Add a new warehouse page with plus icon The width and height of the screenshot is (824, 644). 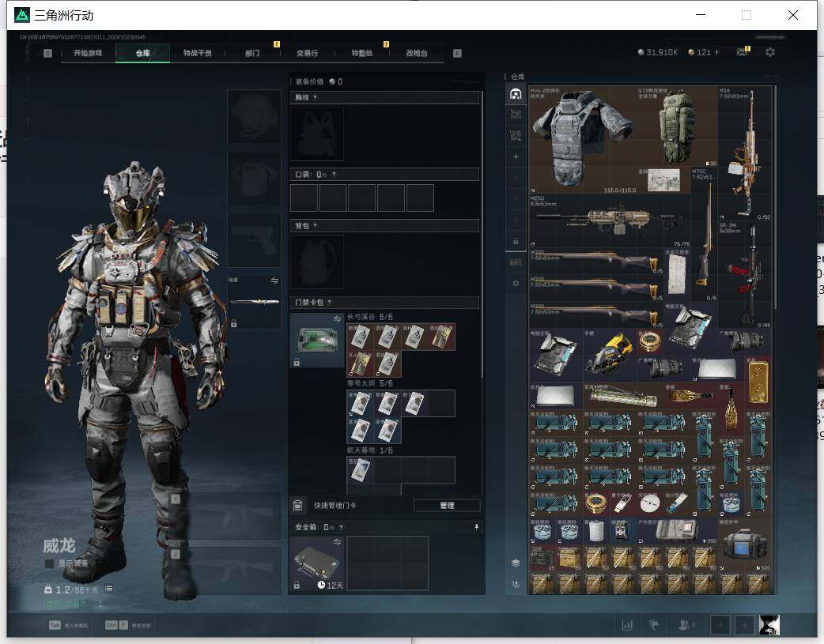[516, 156]
